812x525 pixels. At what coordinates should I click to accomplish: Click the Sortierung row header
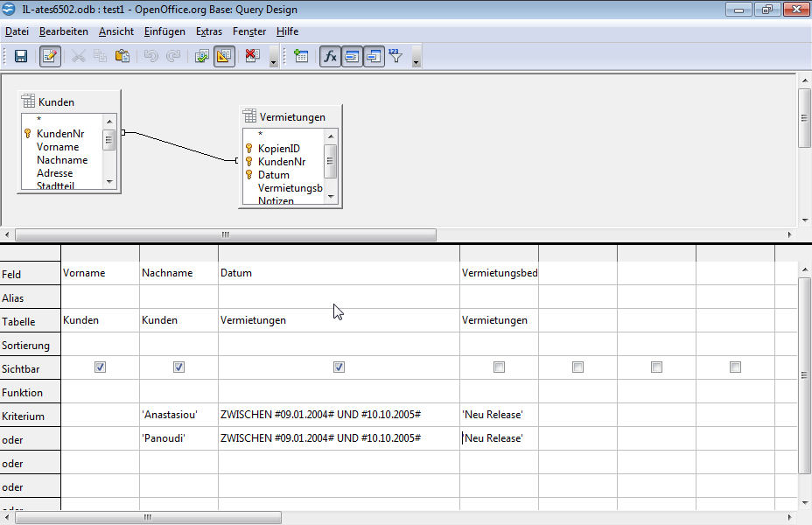[30, 345]
